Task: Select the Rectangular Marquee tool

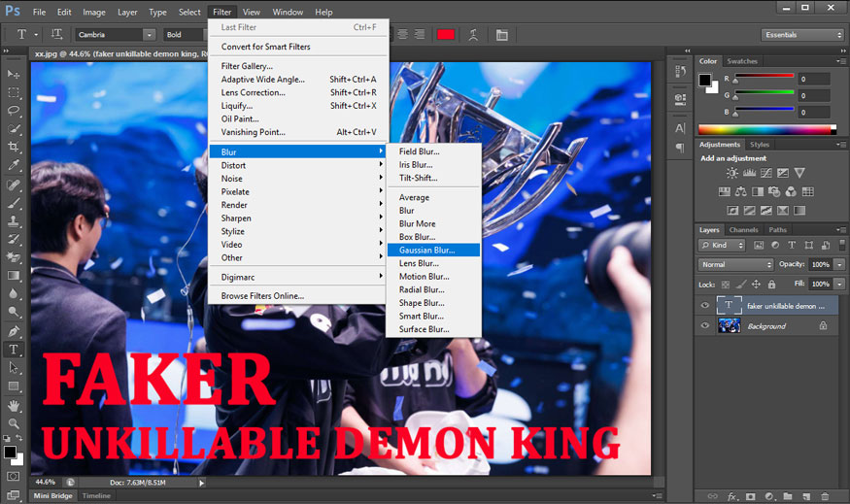Action: (14, 92)
